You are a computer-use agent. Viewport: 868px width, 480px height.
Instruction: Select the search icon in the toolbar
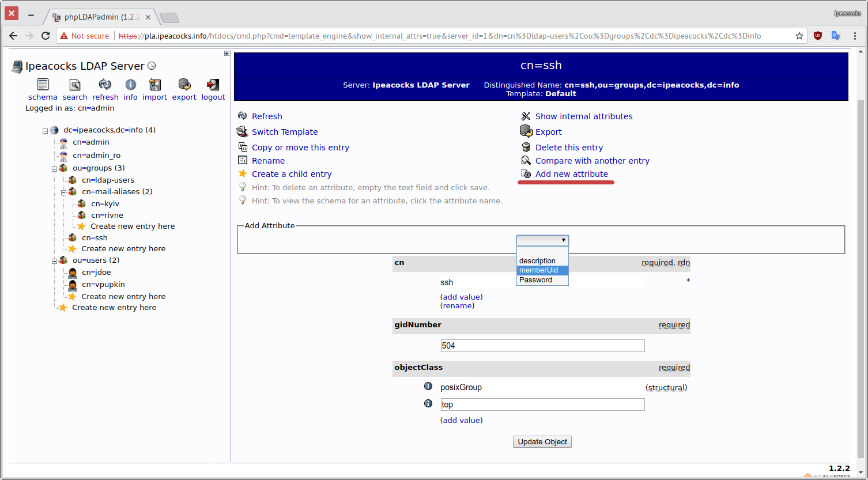coord(74,85)
